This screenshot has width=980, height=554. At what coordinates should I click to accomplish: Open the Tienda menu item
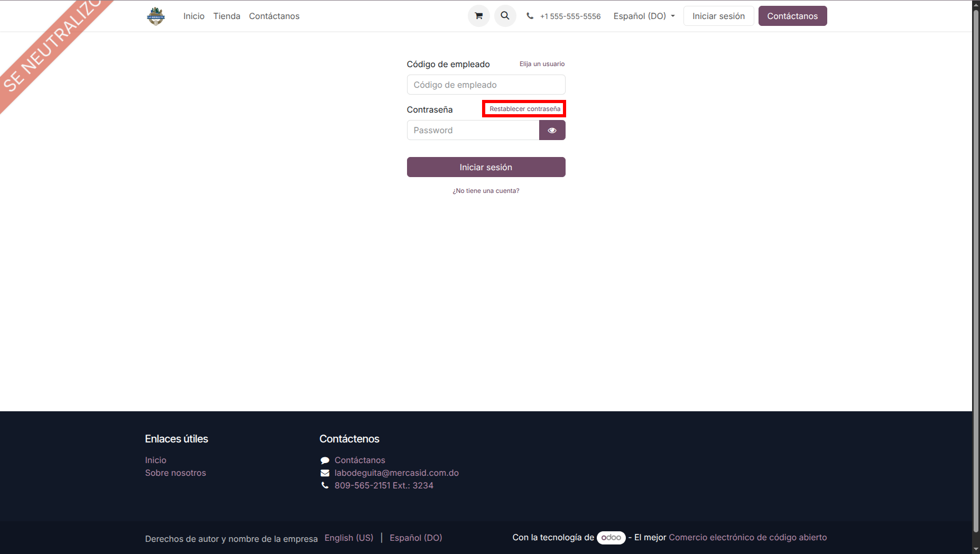[x=227, y=16]
